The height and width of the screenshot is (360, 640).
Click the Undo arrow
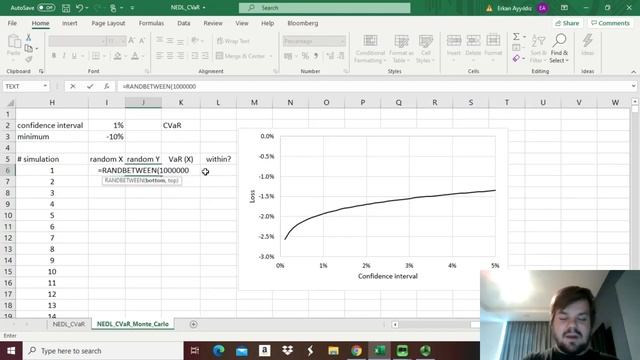80,8
